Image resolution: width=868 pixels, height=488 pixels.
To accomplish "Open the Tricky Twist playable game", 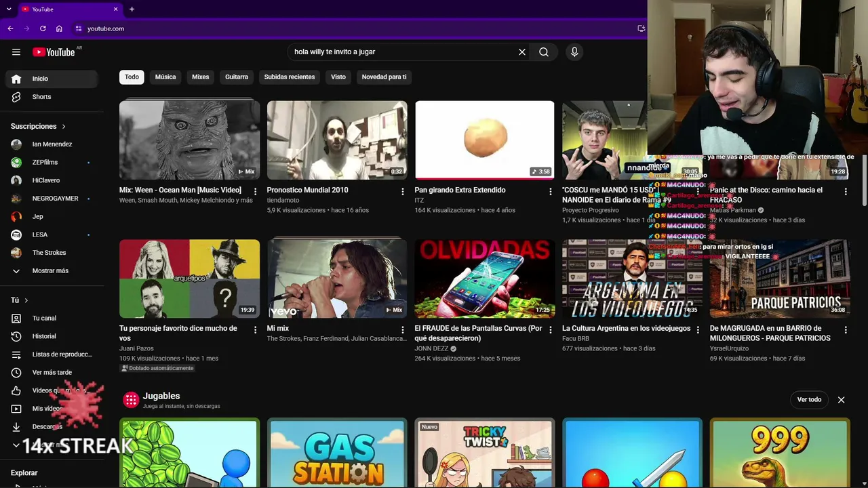I will pyautogui.click(x=485, y=453).
